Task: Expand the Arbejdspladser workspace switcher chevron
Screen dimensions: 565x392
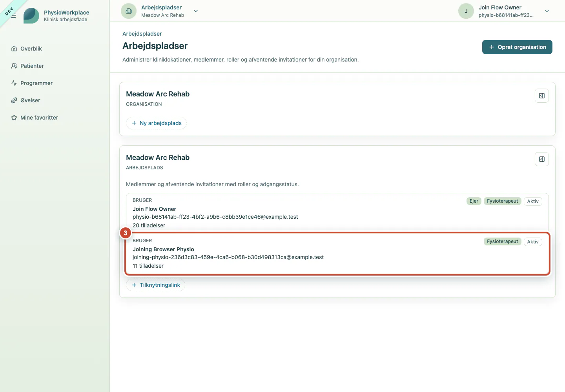Action: 196,11
